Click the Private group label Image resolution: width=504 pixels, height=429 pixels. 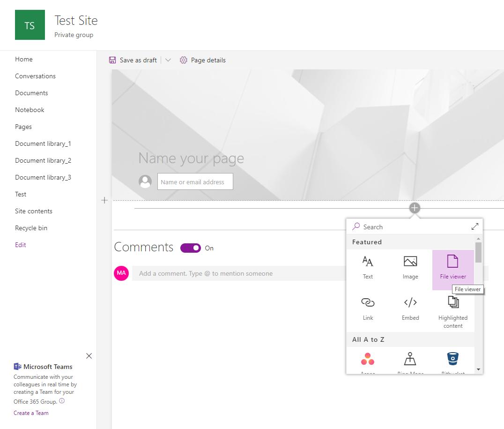[74, 35]
